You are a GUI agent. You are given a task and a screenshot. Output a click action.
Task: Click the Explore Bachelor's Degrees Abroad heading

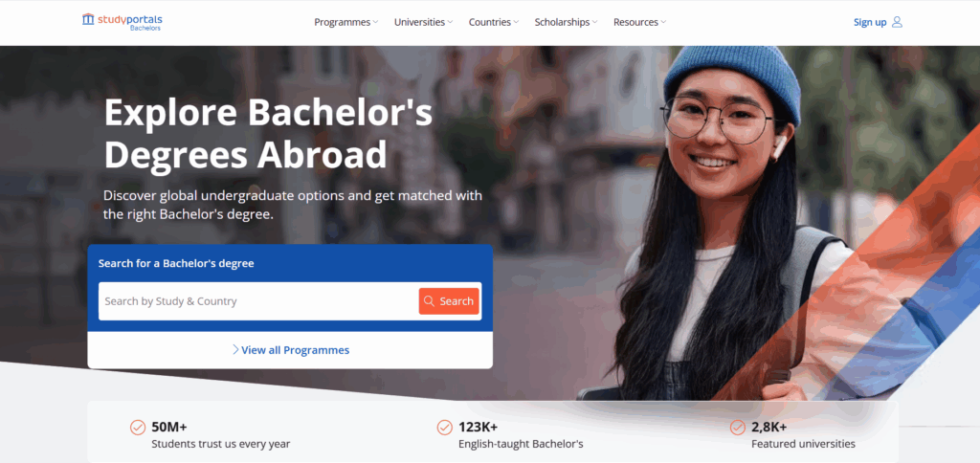click(268, 134)
